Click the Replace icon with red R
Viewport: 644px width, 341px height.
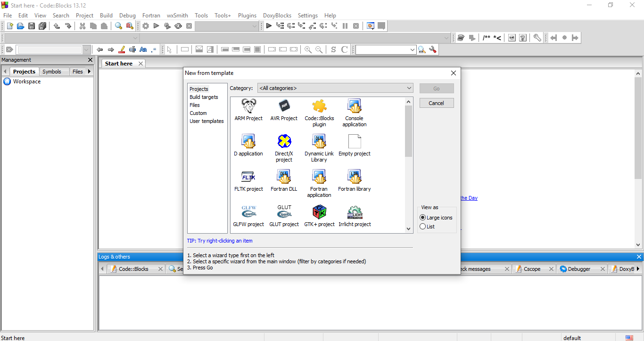[x=129, y=26]
